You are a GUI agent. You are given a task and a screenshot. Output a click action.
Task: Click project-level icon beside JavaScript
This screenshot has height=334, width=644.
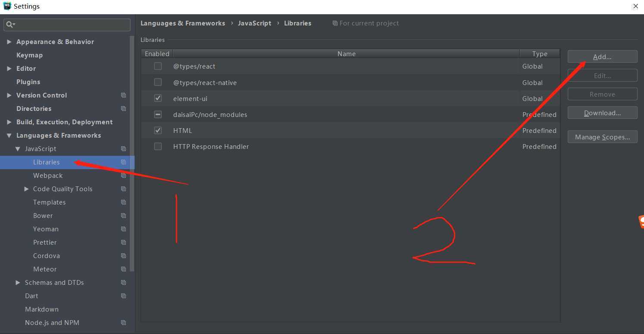point(124,149)
